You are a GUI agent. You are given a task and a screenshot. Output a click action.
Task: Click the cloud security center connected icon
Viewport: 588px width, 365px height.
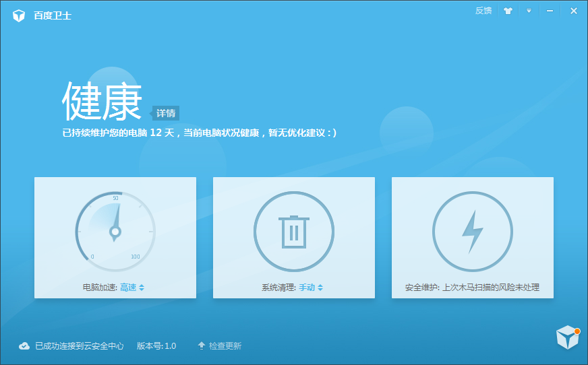click(x=24, y=345)
